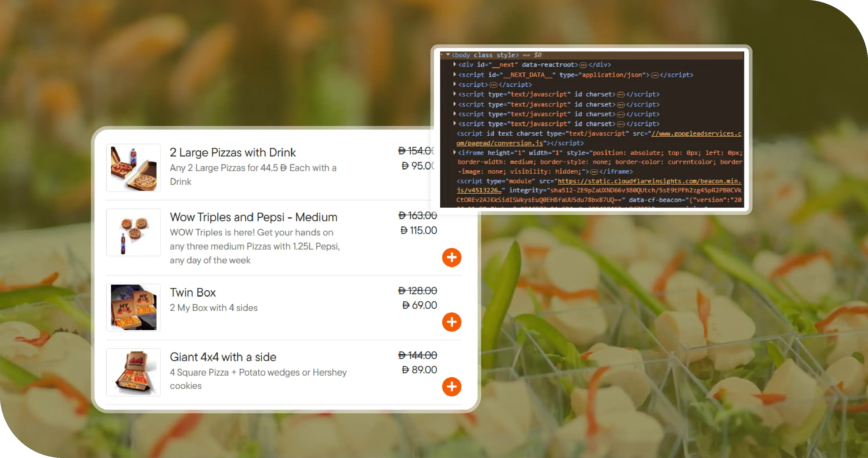This screenshot has width=868, height=458.
Task: Expand the plain script node without attributes
Action: pyautogui.click(x=455, y=84)
